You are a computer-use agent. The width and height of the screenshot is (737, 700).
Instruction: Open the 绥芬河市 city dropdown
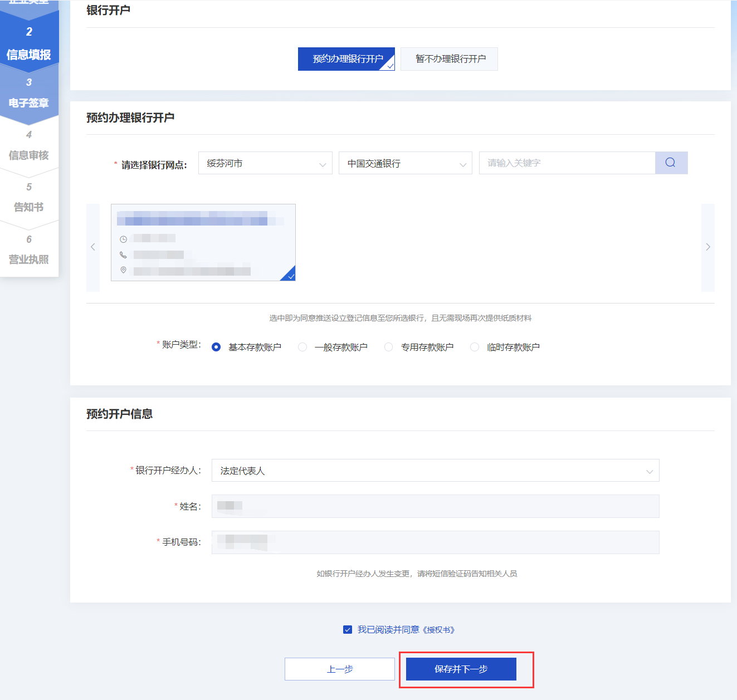click(265, 163)
